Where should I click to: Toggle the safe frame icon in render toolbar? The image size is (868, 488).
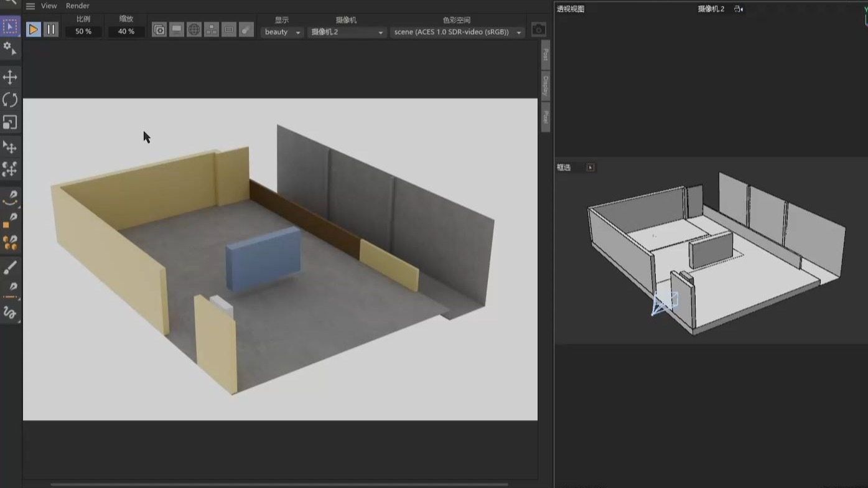click(x=229, y=29)
